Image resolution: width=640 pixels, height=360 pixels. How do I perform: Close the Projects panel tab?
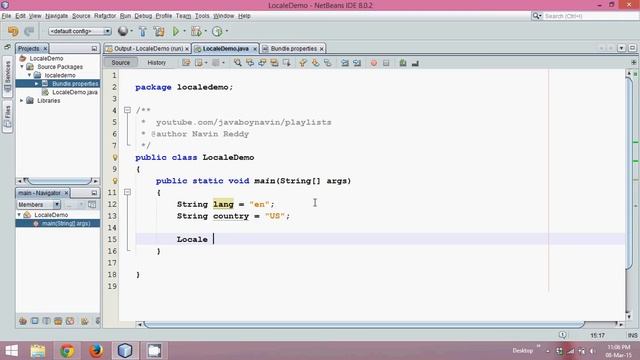click(x=45, y=49)
